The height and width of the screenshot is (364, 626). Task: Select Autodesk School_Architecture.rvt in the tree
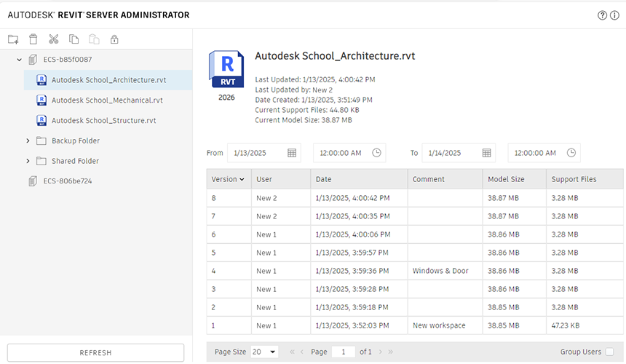pos(108,80)
